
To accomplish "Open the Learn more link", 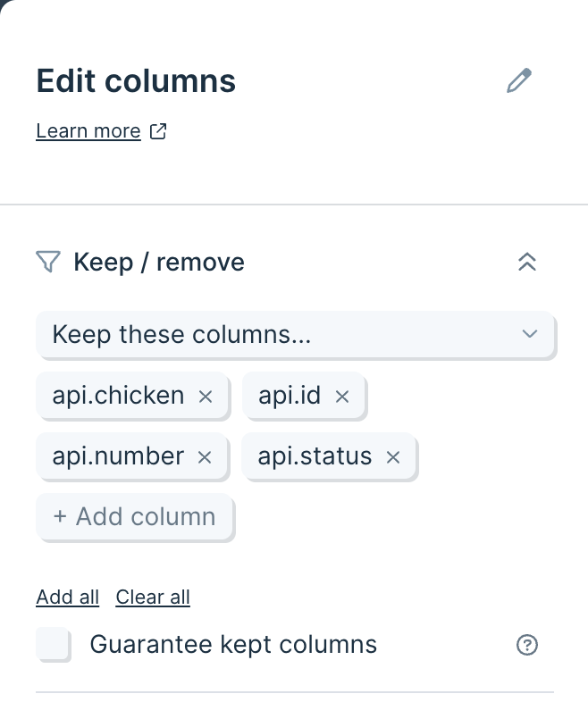I will [88, 131].
